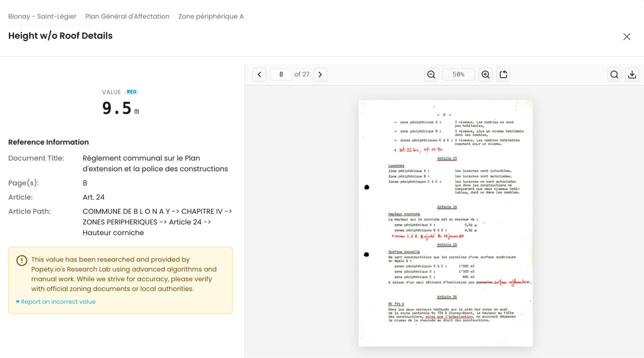Click the REG badge next to VALUE
644x358 pixels.
(131, 92)
